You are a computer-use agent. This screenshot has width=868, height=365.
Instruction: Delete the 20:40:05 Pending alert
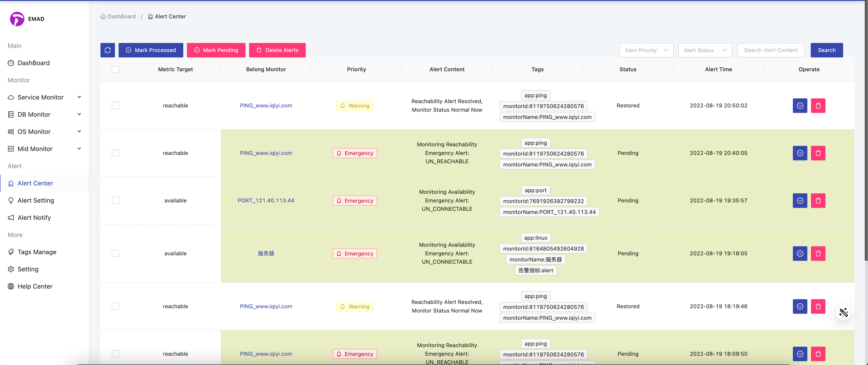click(x=818, y=153)
